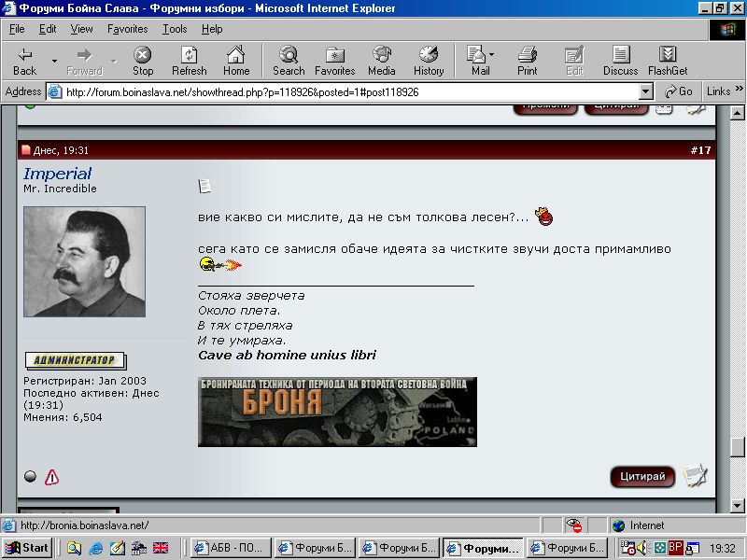Click the Stop toolbar icon

(x=142, y=61)
